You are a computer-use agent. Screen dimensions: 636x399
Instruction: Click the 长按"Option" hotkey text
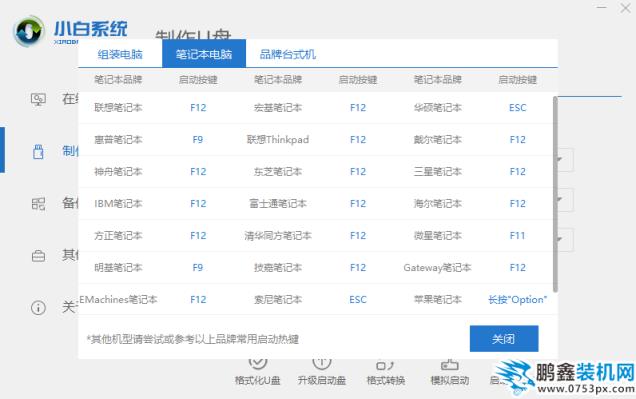coord(518,300)
